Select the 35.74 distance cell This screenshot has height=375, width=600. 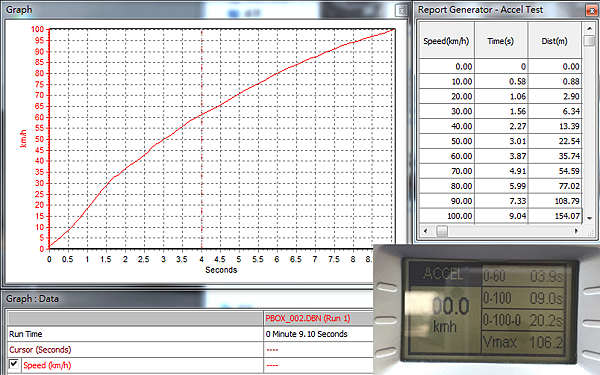555,156
